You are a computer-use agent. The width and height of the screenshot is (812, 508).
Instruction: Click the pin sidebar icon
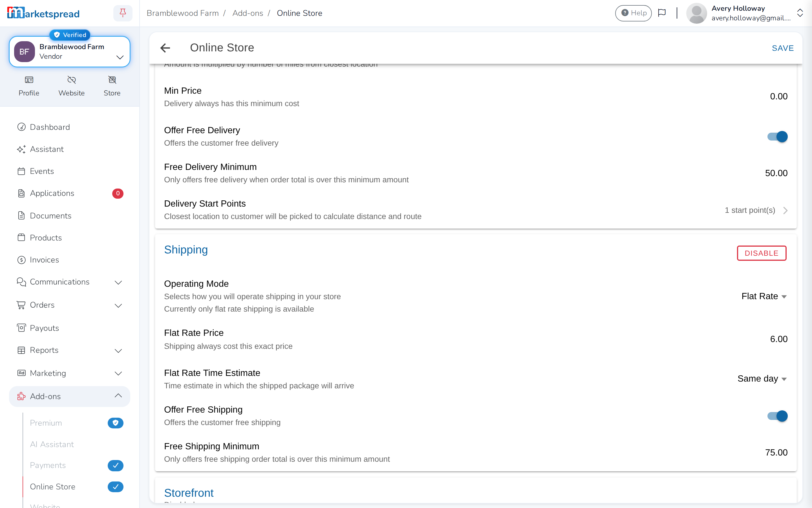point(123,13)
